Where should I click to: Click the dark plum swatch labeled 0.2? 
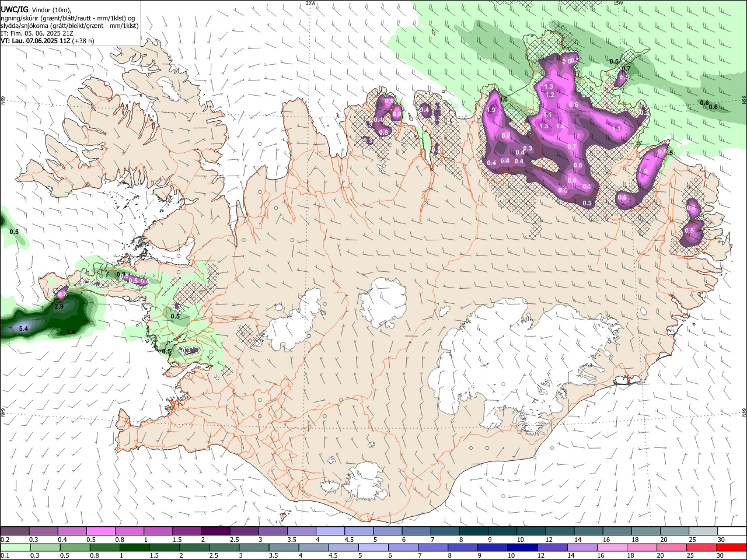(15, 531)
